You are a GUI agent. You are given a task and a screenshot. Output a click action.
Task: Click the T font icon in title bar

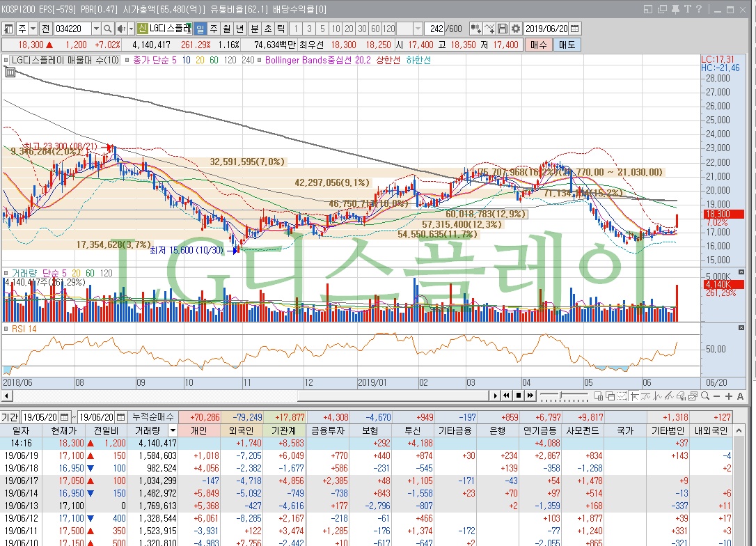(688, 9)
